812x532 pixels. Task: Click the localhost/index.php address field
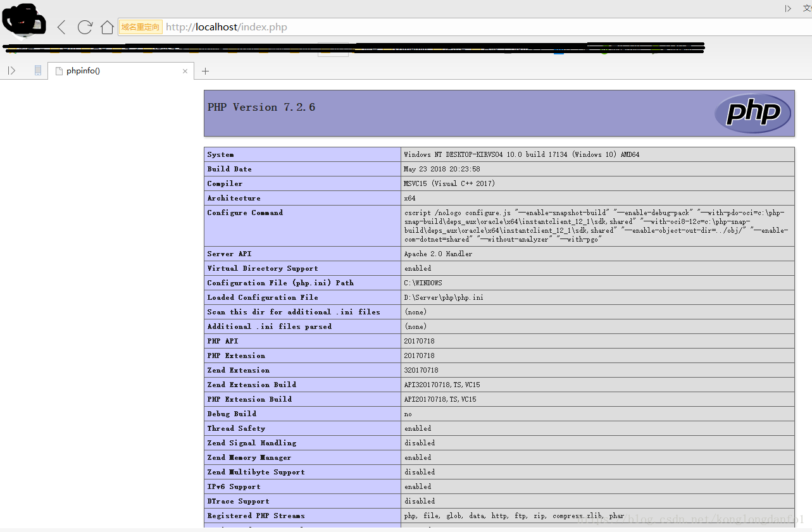(227, 27)
